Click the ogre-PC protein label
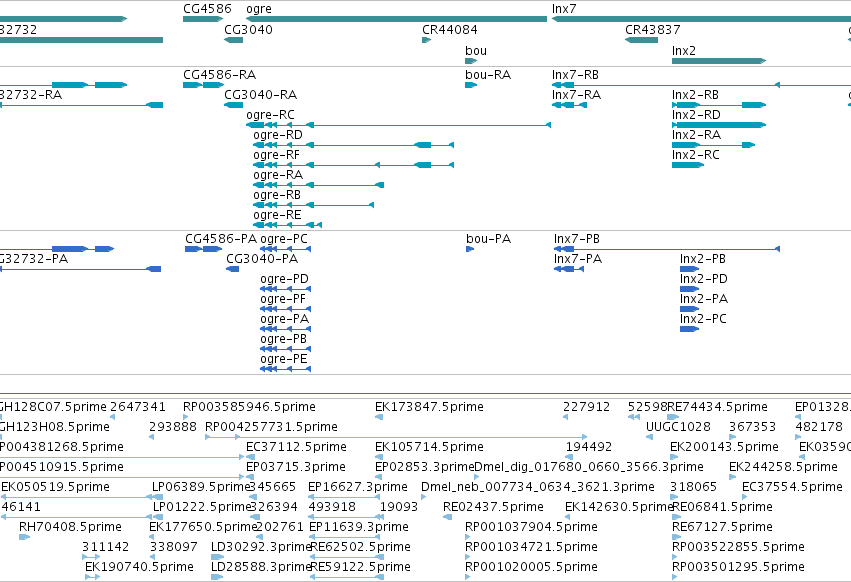 (284, 239)
